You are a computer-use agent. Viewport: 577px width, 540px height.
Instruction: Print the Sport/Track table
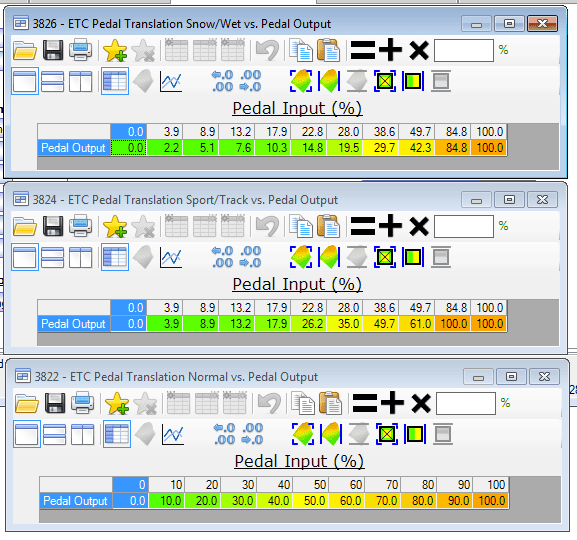(x=81, y=226)
